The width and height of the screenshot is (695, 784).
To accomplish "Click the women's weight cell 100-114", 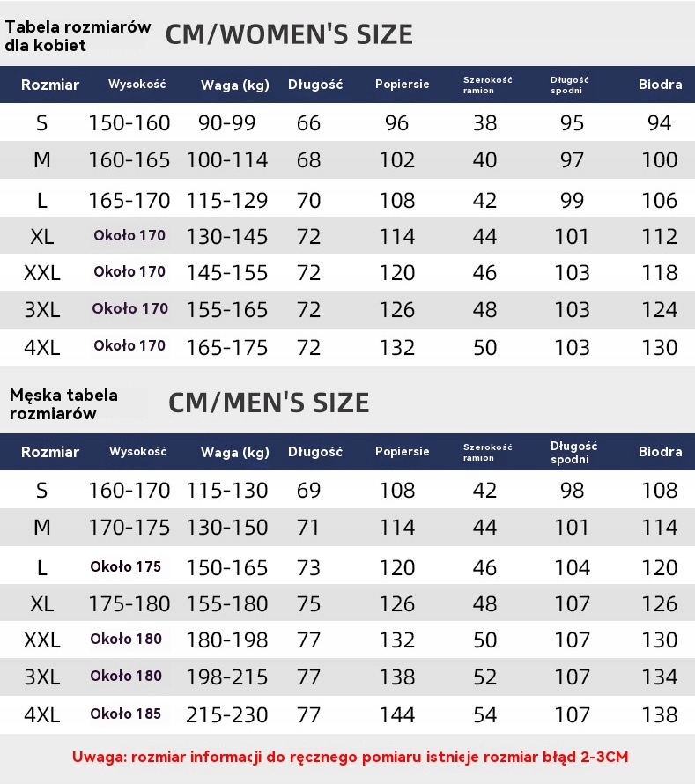I will click(226, 160).
